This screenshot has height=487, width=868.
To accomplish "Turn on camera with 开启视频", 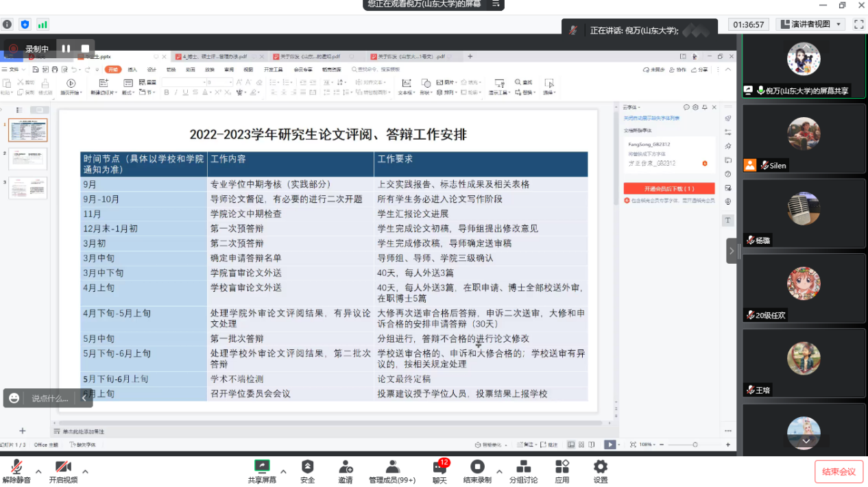I will click(x=63, y=468).
